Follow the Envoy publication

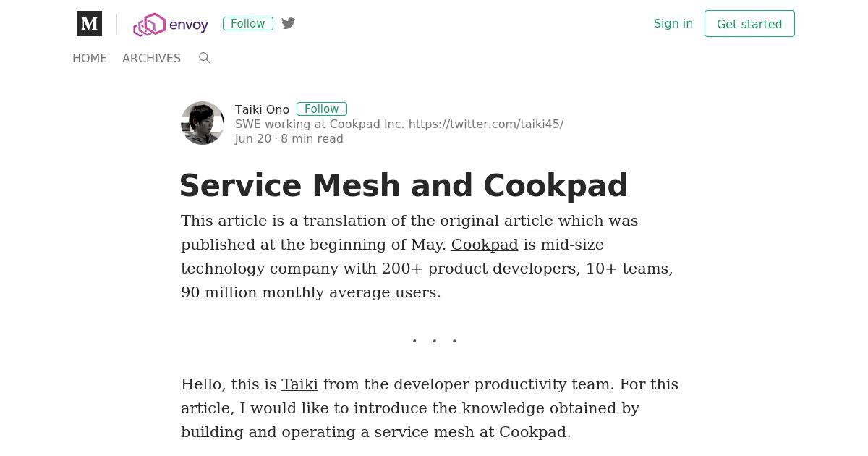tap(248, 23)
